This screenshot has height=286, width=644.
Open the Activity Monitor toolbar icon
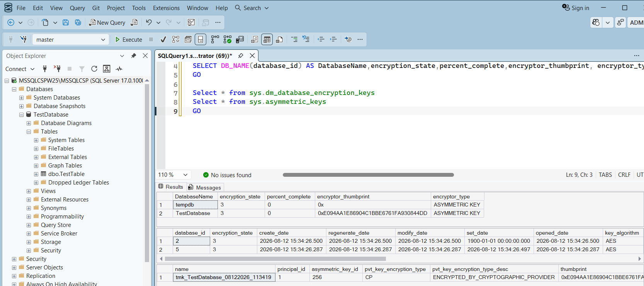(191, 22)
